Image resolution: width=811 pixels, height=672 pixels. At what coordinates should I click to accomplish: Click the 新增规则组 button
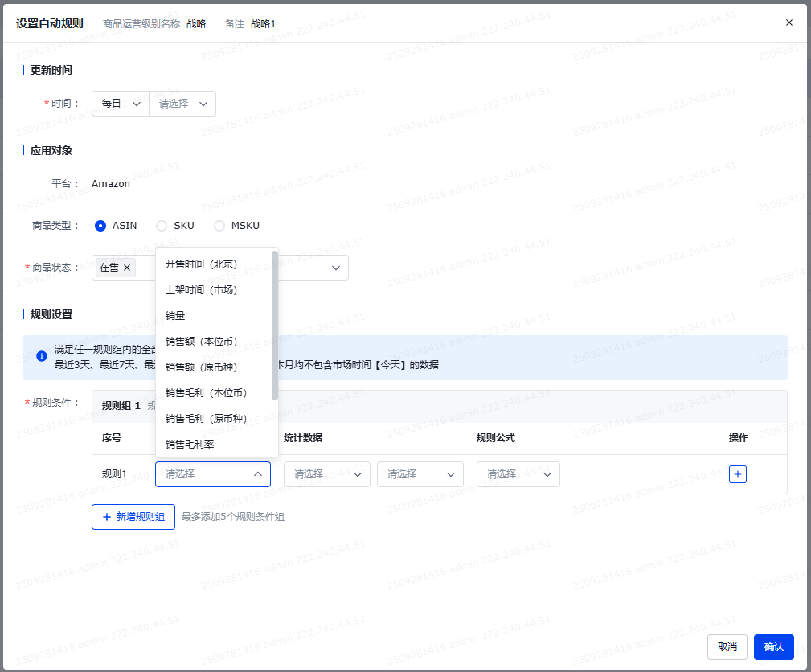point(133,517)
